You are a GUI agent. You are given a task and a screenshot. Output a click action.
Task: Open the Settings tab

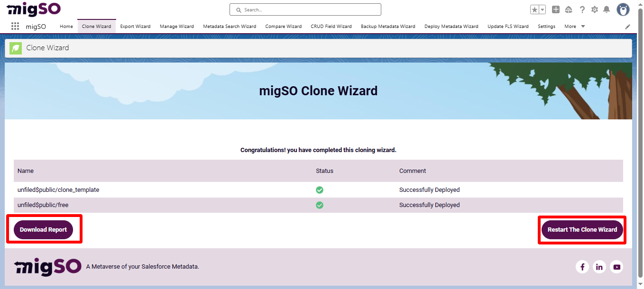pyautogui.click(x=546, y=27)
